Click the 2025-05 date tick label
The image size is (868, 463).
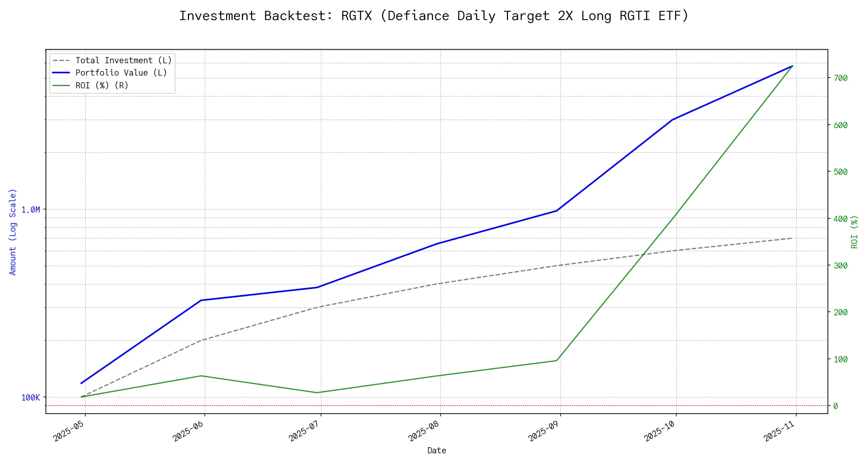coord(69,431)
